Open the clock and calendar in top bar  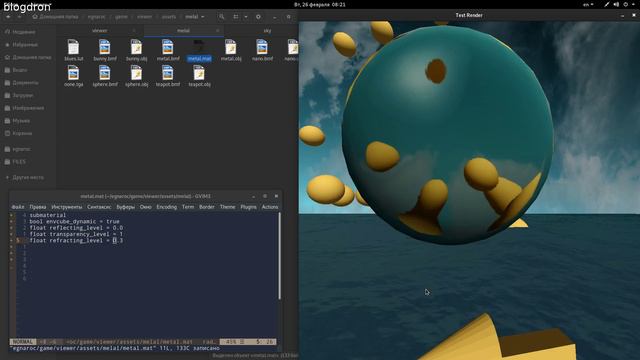click(x=320, y=4)
